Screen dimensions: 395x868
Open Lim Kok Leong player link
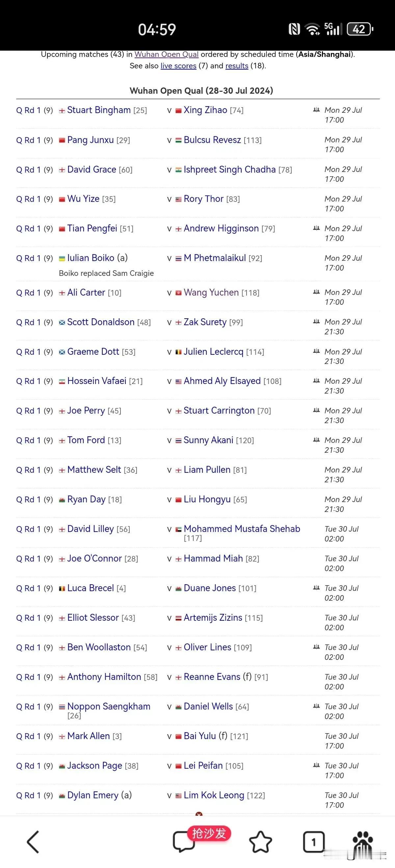pyautogui.click(x=214, y=795)
